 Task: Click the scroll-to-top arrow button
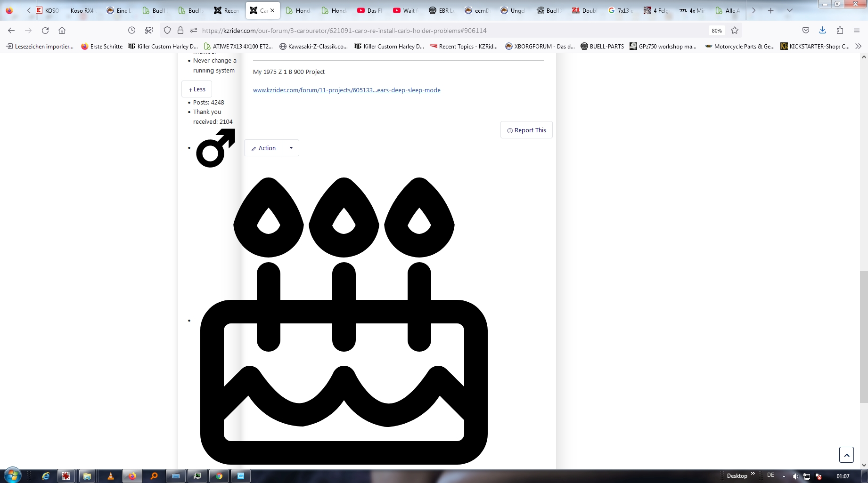click(x=846, y=455)
